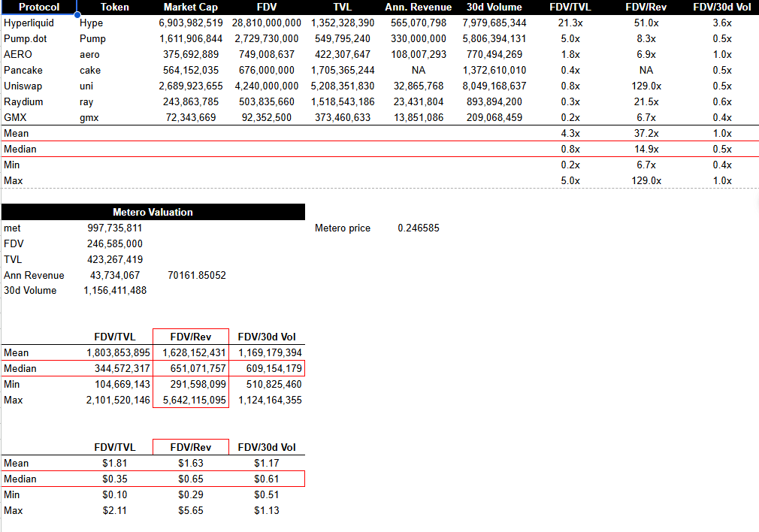Select the $0.10 min price cell
This screenshot has height=532, width=759.
(x=115, y=494)
